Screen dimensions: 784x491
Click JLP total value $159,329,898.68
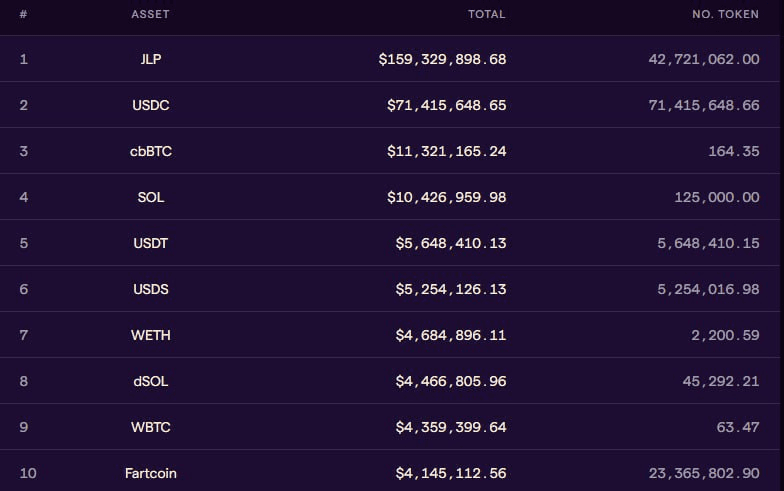(x=442, y=59)
